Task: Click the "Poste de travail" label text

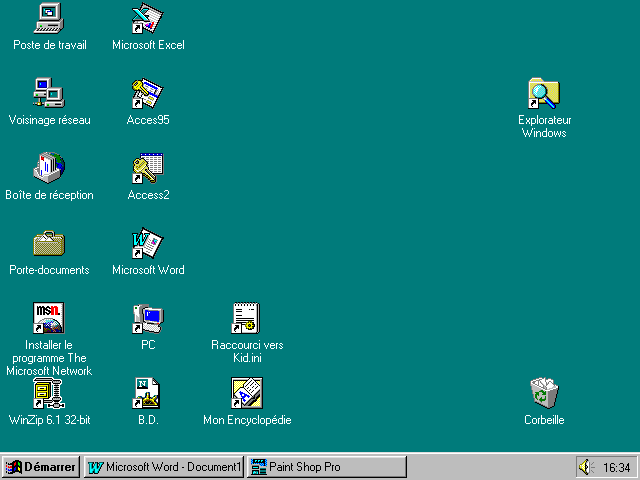Action: (x=50, y=45)
